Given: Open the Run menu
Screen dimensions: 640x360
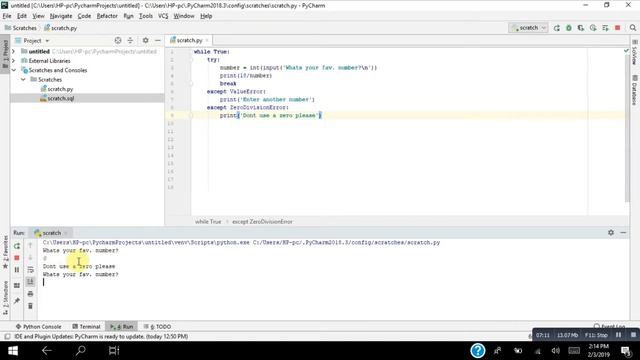Looking at the screenshot, I should pyautogui.click(x=128, y=16).
